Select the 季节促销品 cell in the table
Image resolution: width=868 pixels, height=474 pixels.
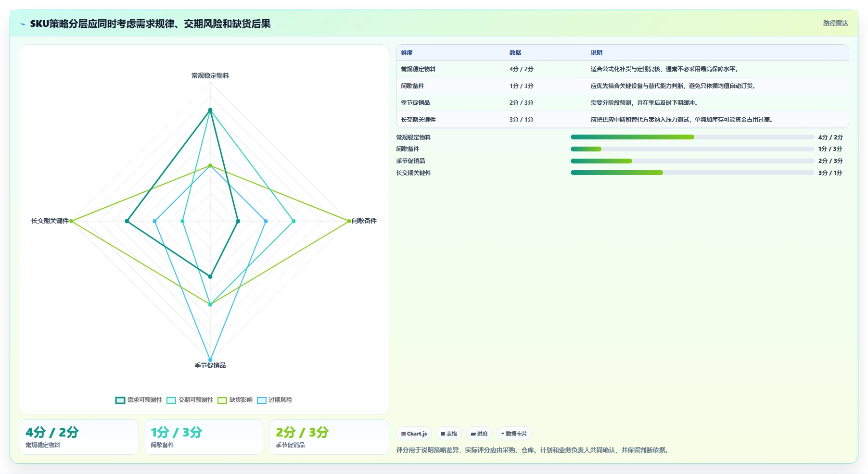tap(415, 103)
